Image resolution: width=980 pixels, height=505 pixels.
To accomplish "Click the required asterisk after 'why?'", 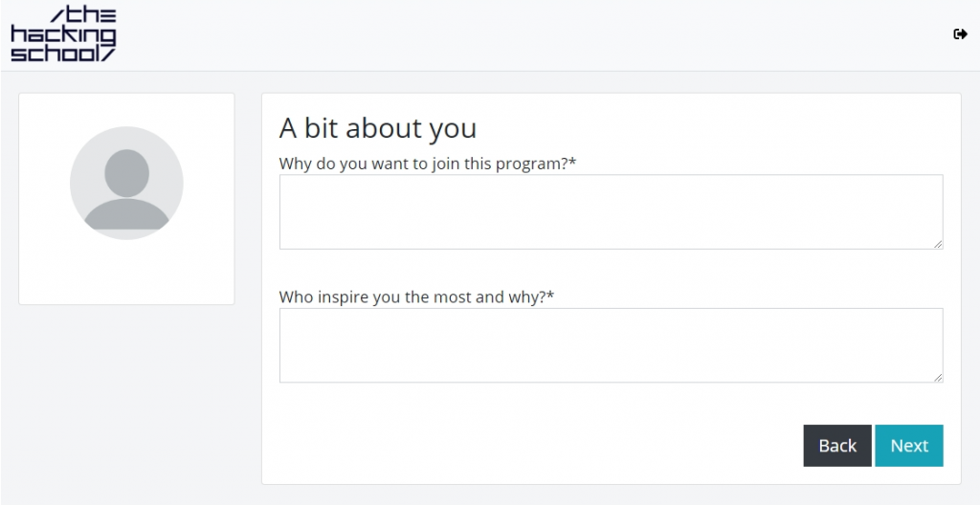I will (550, 296).
